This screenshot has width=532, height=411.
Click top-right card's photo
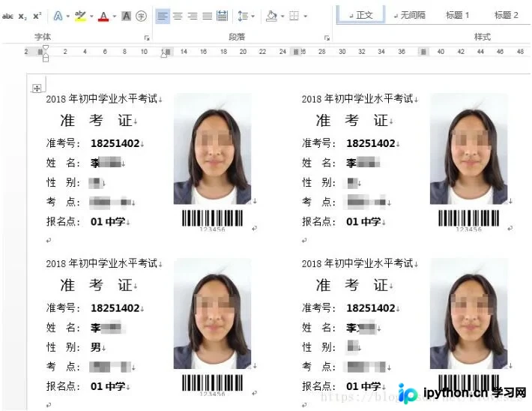click(x=468, y=148)
